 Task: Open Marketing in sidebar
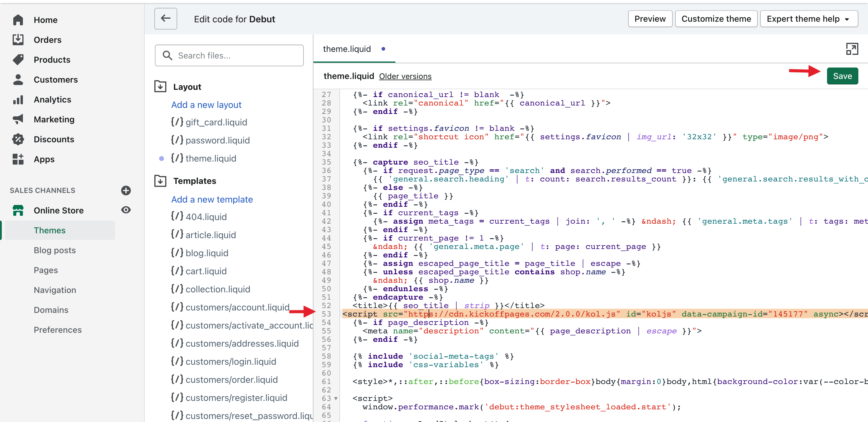(x=54, y=119)
